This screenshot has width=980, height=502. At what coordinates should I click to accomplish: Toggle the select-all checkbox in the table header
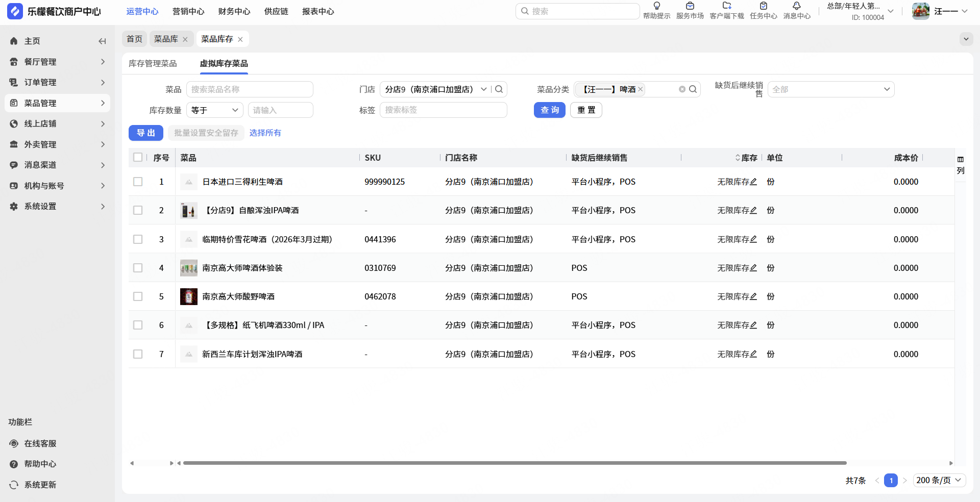tap(138, 157)
